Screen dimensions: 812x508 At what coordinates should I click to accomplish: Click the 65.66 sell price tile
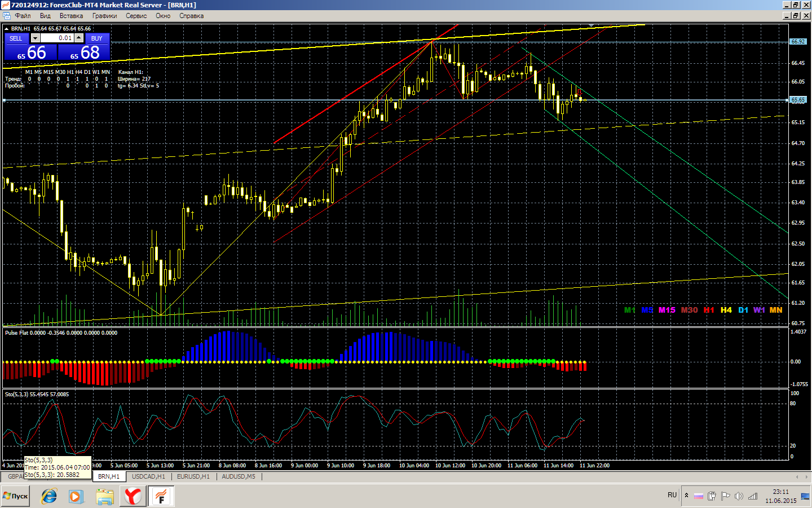pyautogui.click(x=31, y=52)
